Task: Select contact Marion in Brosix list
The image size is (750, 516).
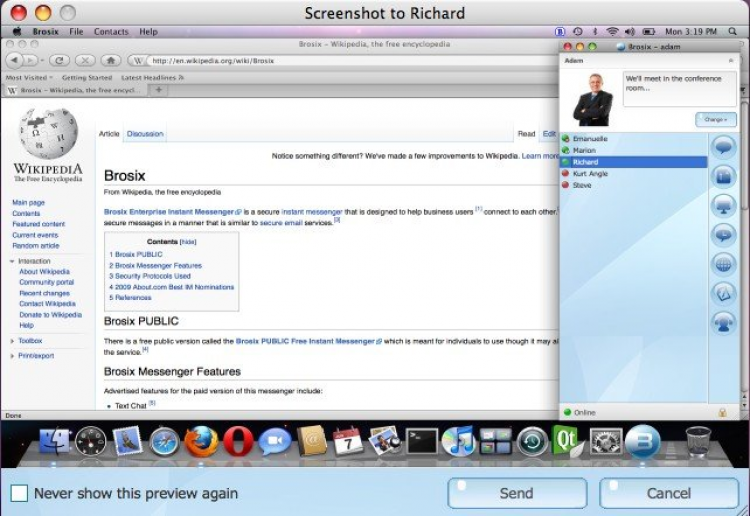Action: tap(633, 150)
